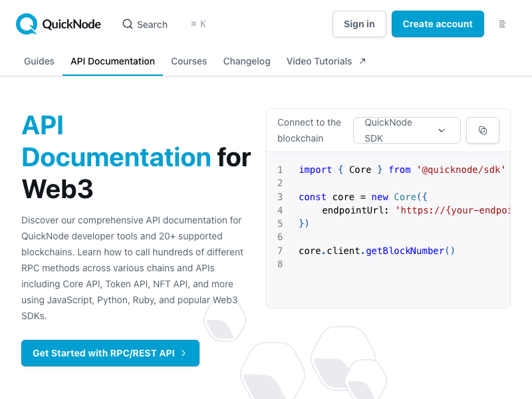
Task: Click the 'Connect to the blockchain' label
Action: coord(309,130)
